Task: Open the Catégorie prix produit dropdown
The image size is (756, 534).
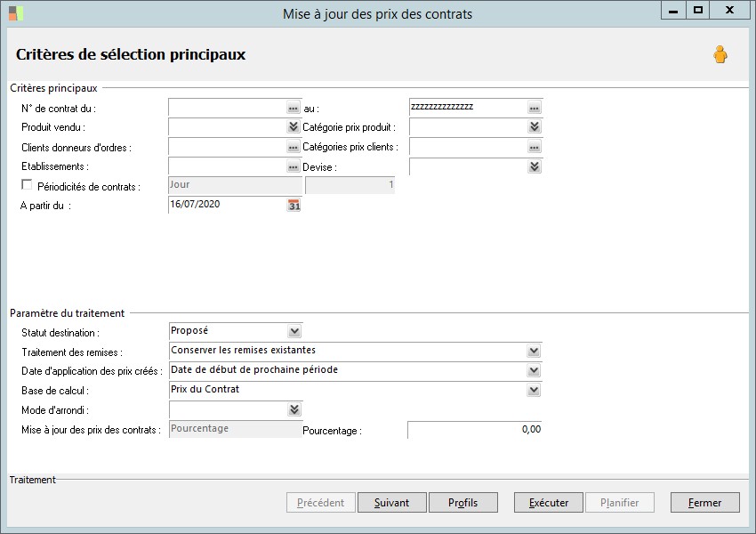Action: click(534, 127)
